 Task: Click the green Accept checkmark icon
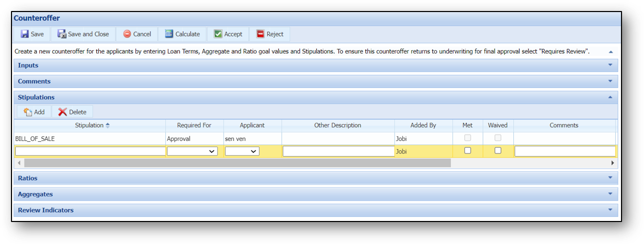218,34
